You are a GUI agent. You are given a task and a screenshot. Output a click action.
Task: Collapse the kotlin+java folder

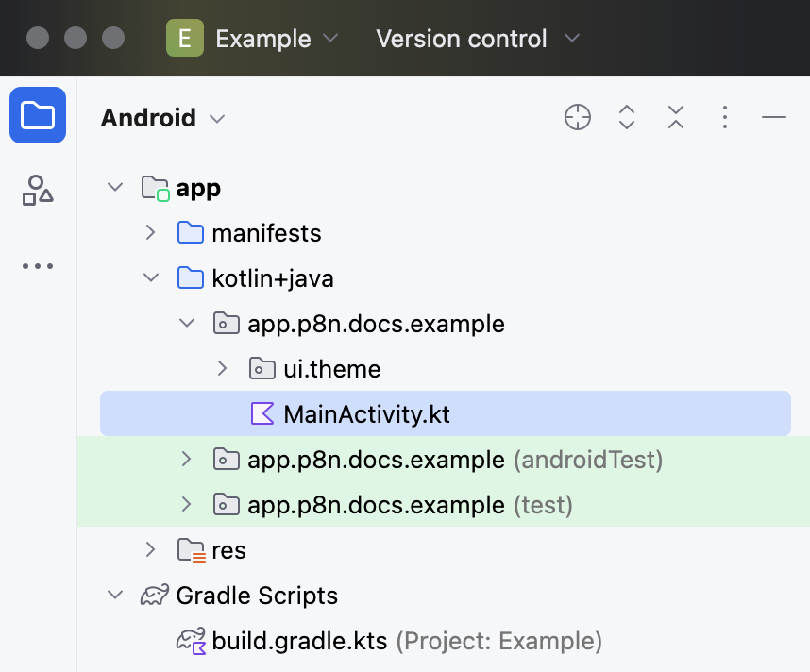[151, 278]
